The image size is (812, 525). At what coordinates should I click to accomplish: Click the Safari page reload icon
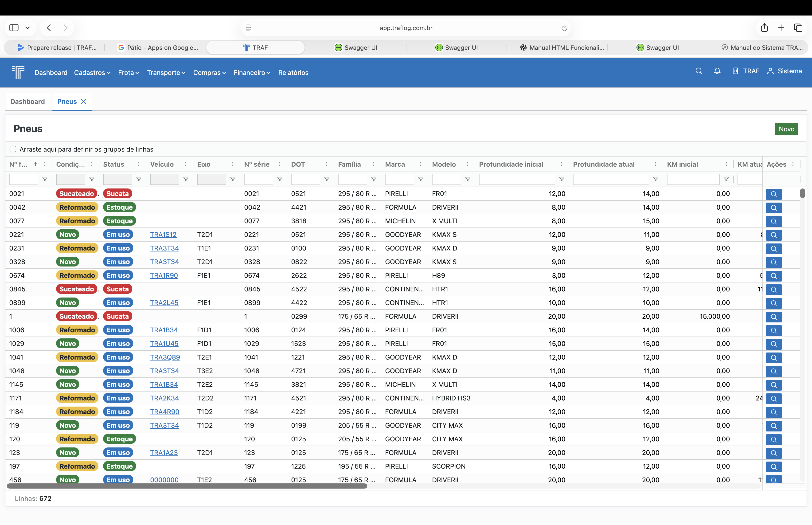coord(564,28)
